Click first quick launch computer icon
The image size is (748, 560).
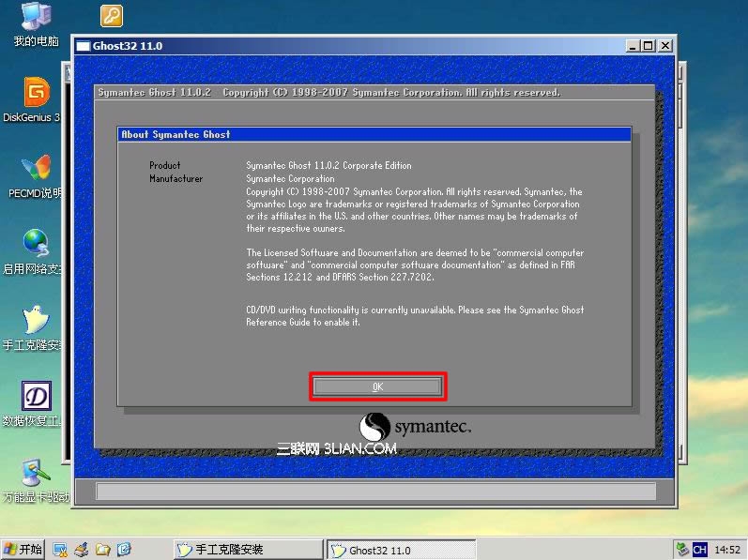[60, 550]
